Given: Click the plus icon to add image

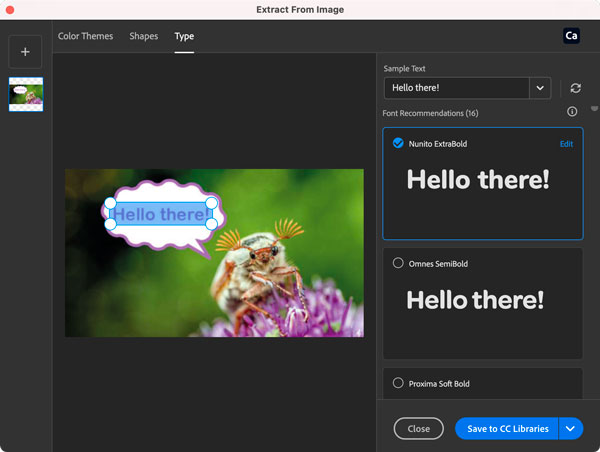Looking at the screenshot, I should pyautogui.click(x=25, y=52).
